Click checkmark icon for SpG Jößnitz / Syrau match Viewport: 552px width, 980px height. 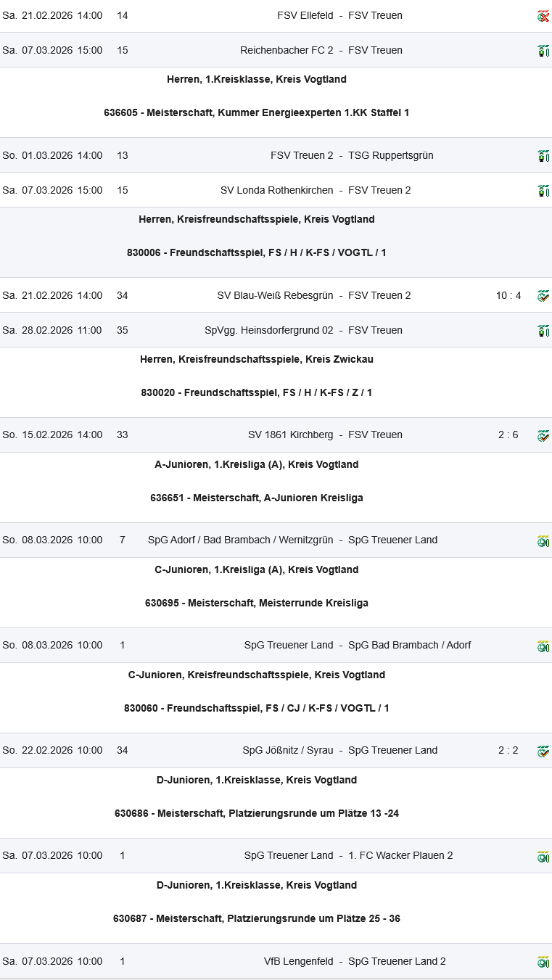[543, 752]
